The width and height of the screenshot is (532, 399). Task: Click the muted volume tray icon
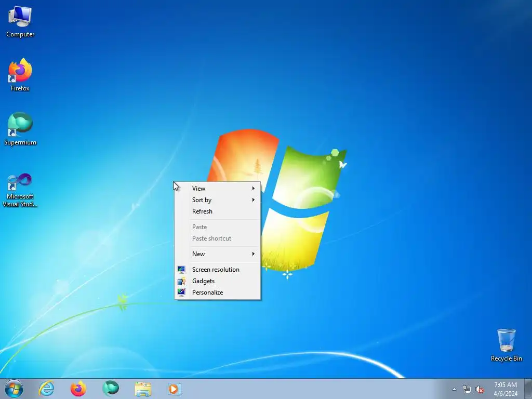480,390
